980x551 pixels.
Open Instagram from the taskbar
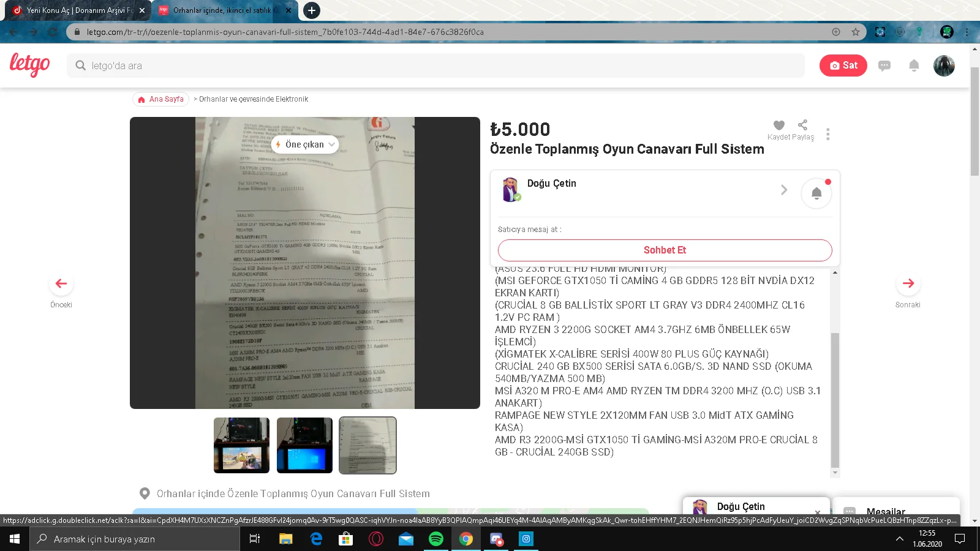click(526, 539)
